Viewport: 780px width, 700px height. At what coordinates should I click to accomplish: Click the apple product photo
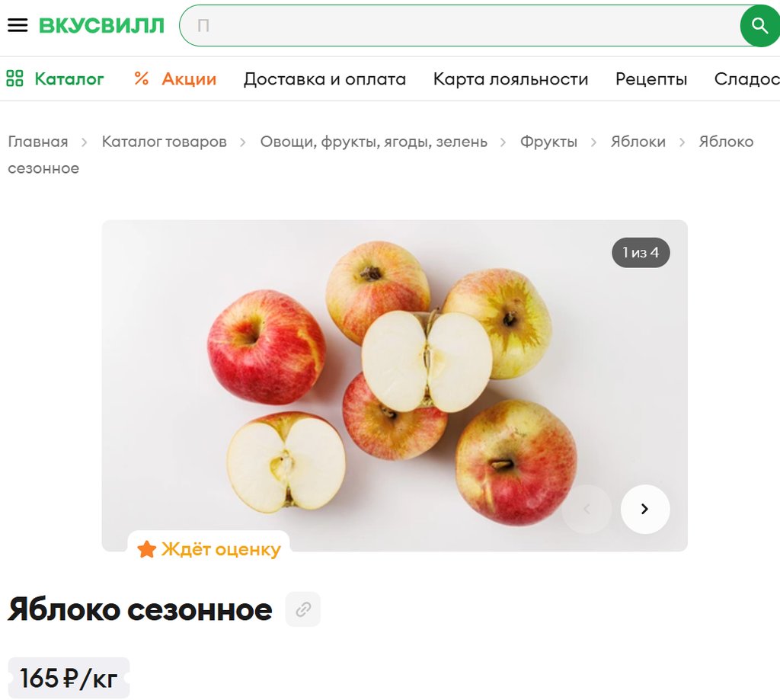(395, 385)
